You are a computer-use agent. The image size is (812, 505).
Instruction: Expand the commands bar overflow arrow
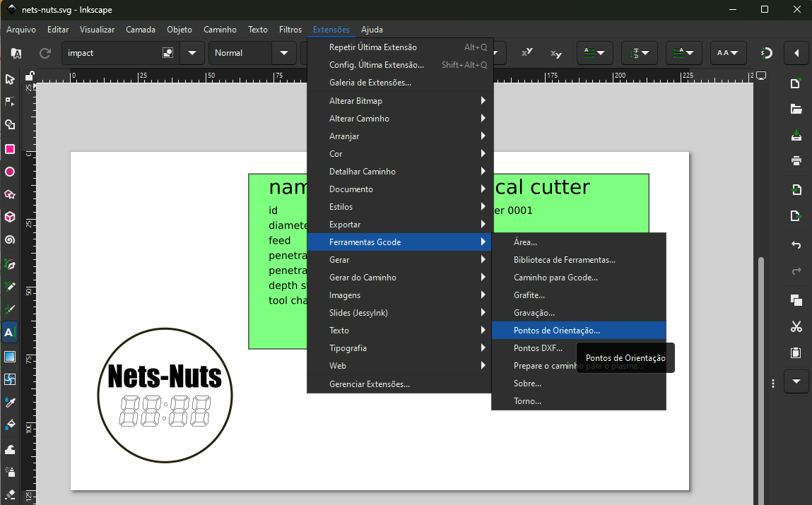coord(796,381)
